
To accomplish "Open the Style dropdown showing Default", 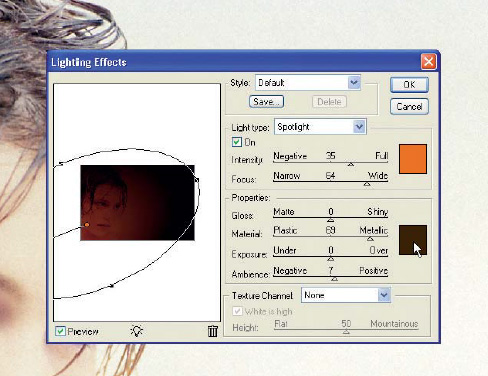I will 308,82.
